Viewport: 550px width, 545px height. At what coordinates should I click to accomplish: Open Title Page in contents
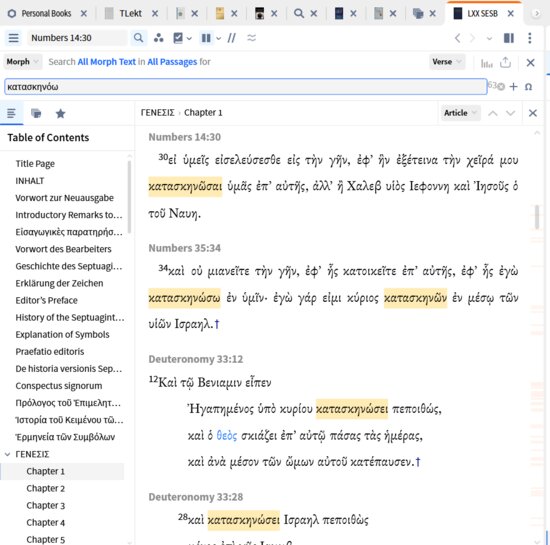tap(35, 164)
